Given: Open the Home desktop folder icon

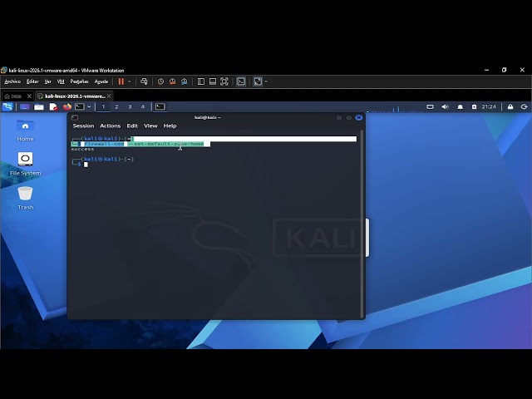Looking at the screenshot, I should (x=25, y=131).
